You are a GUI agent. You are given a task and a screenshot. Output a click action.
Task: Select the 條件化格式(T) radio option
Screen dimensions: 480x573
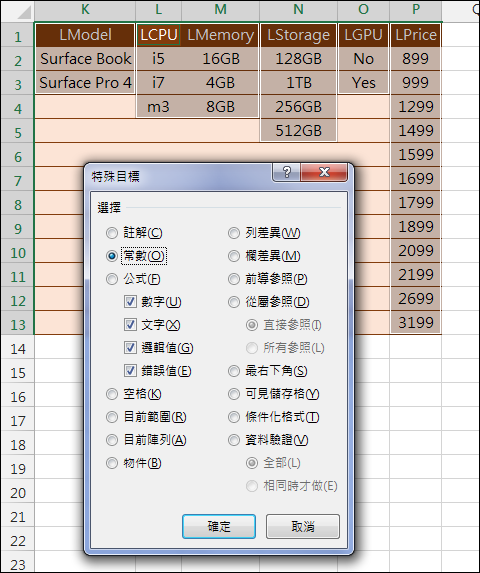pos(274,417)
